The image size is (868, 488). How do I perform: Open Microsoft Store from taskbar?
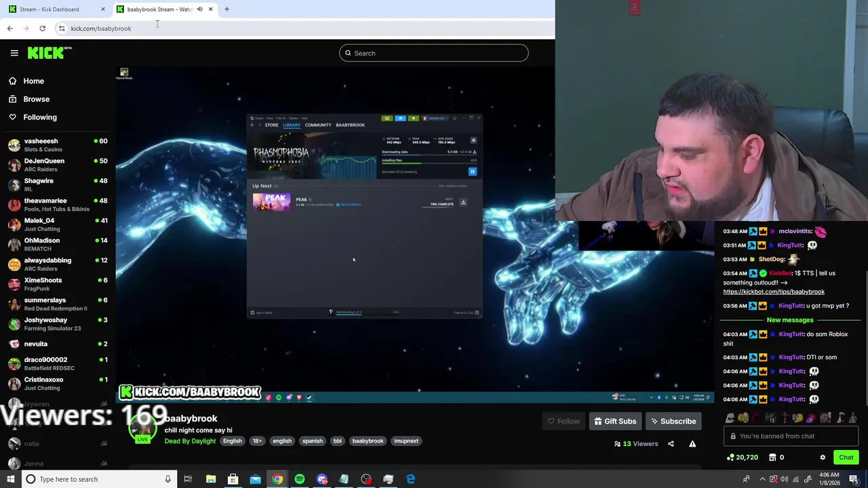(x=233, y=479)
